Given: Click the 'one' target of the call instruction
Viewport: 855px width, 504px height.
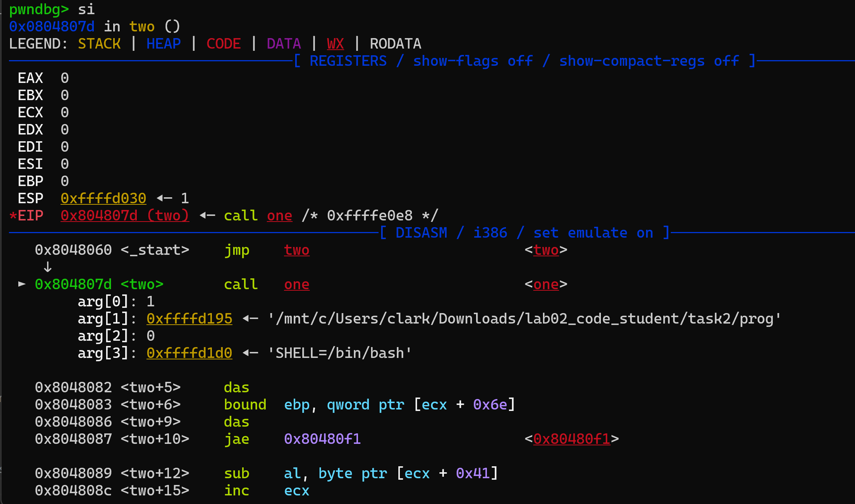Looking at the screenshot, I should 297,284.
